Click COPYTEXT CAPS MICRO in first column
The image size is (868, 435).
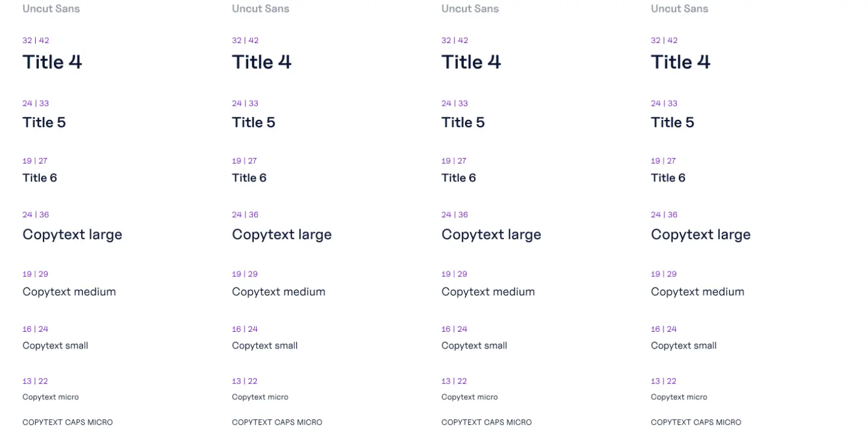(x=67, y=422)
